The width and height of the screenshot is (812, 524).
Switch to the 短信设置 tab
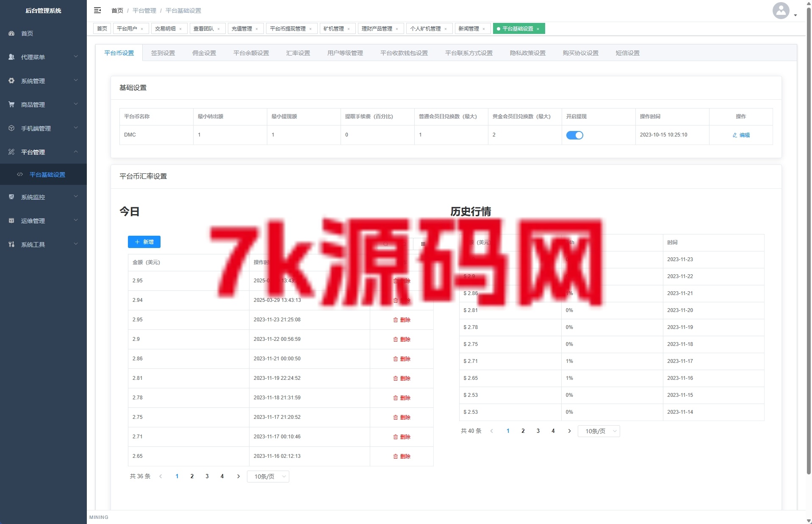[x=628, y=53]
